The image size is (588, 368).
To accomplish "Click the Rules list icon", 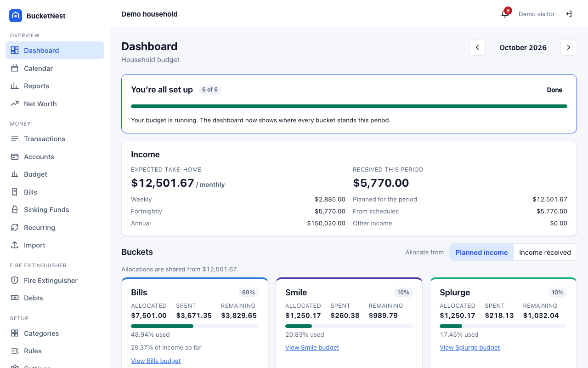I will click(15, 351).
